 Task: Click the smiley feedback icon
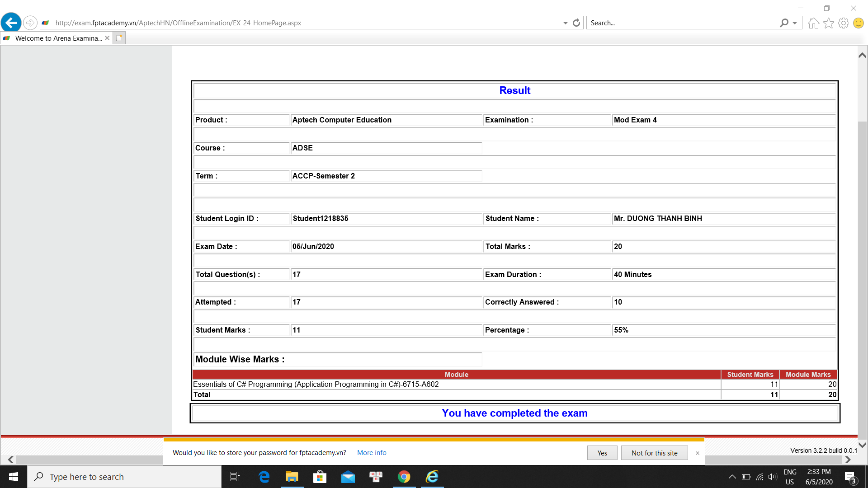tap(858, 23)
